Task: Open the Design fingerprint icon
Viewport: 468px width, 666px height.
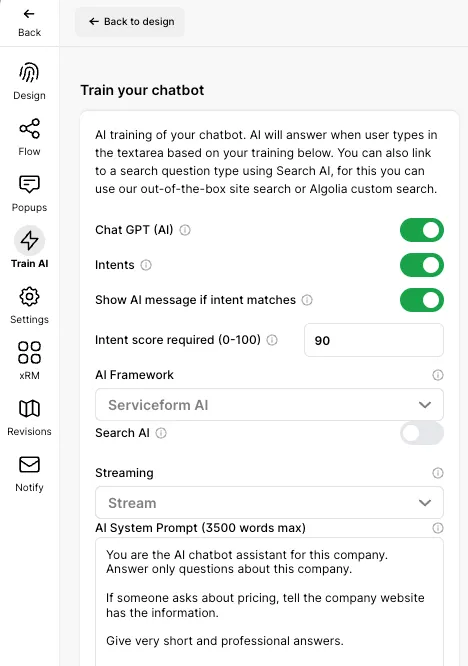Action: (29, 73)
